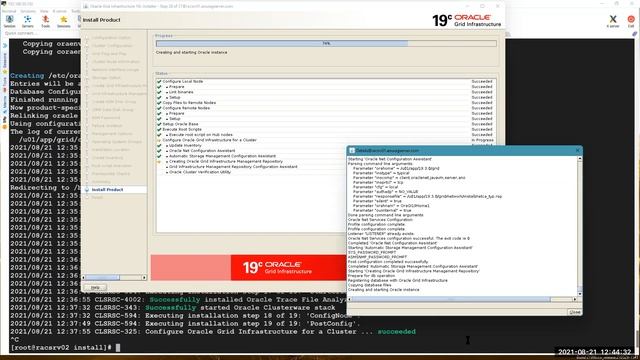Select 'Configure Remote Nodes' status row

[x=326, y=108]
